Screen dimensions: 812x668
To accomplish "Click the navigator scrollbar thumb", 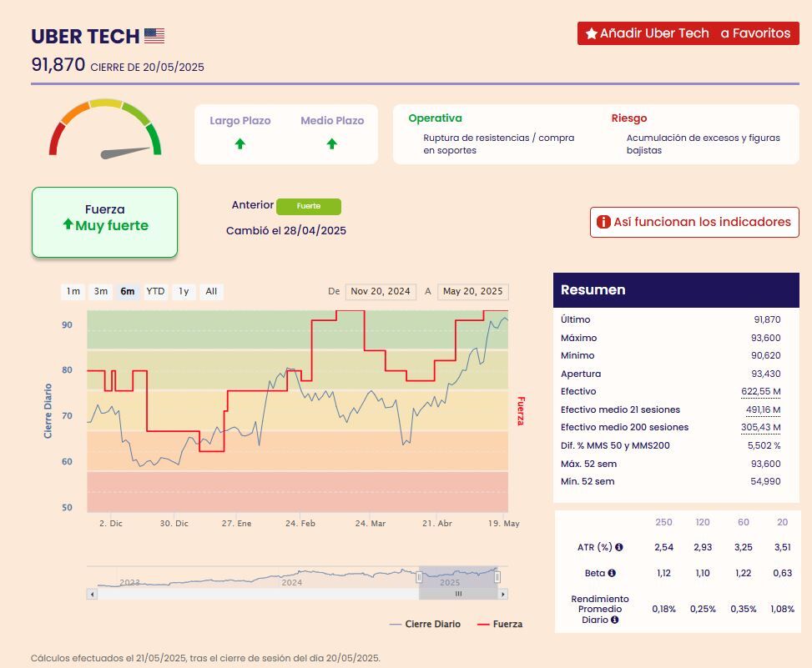I will click(458, 594).
